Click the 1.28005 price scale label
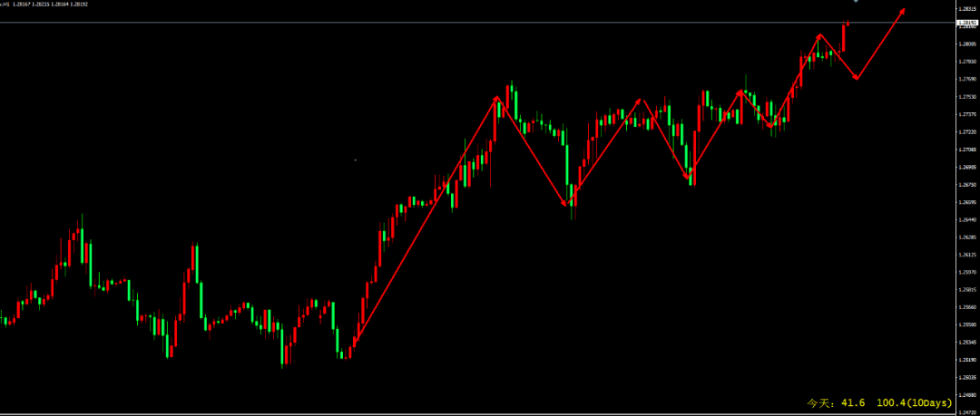The image size is (980, 416). point(966,44)
